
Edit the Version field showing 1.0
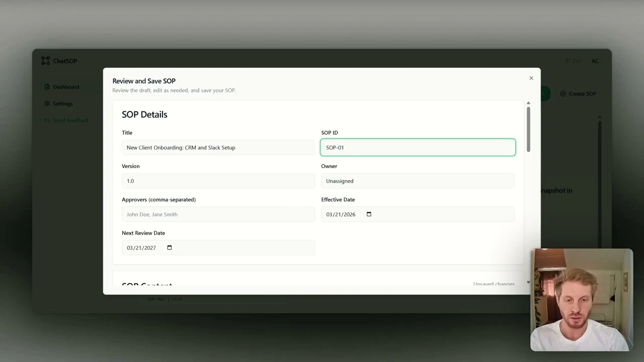[x=218, y=181]
